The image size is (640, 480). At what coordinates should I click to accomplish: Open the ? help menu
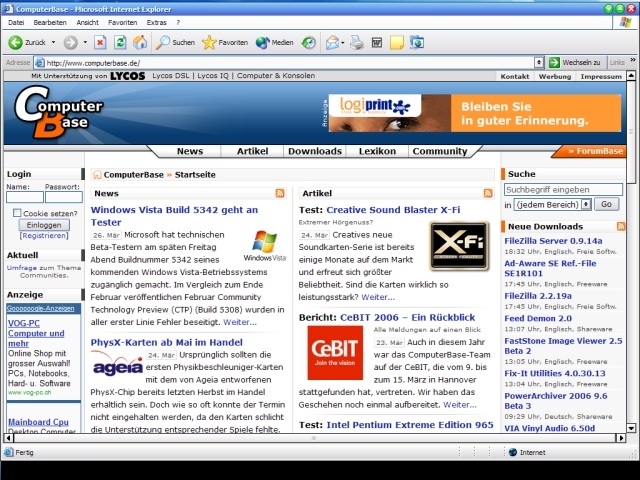[x=178, y=22]
